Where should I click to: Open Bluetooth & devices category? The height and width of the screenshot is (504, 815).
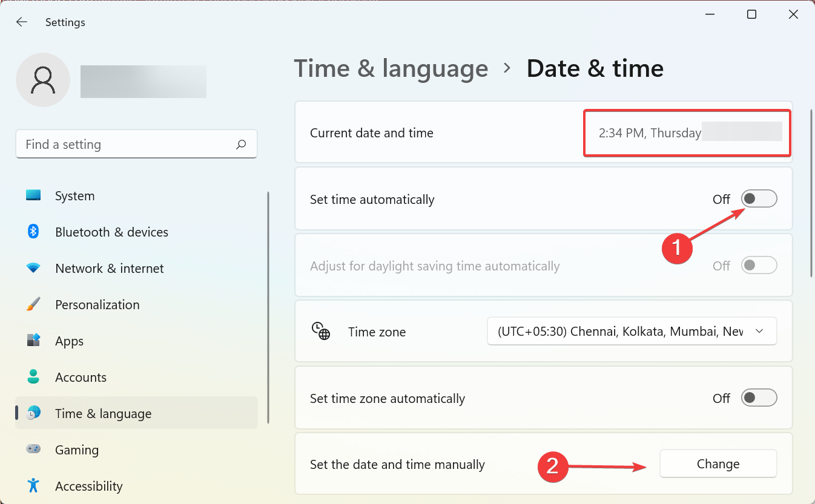click(x=136, y=232)
